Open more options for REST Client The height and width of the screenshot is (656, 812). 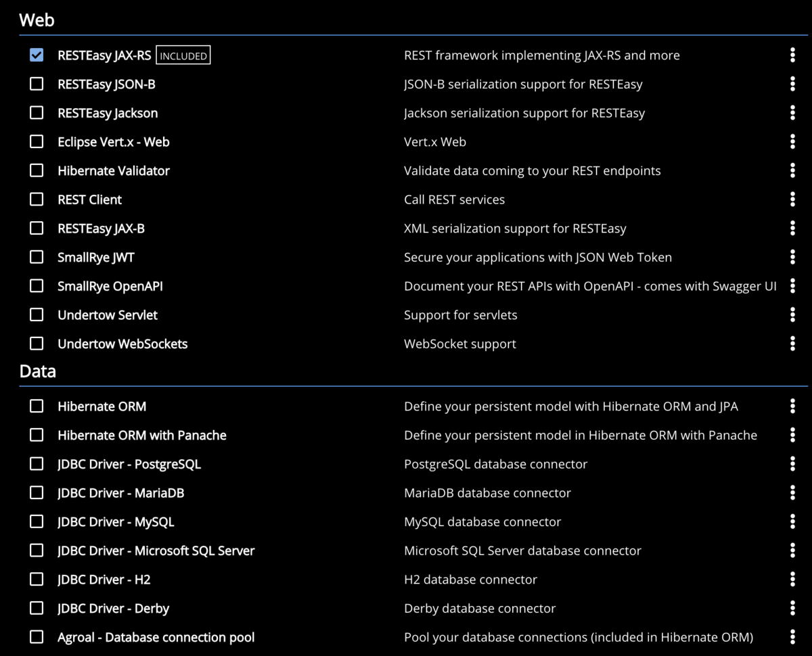[x=792, y=200]
